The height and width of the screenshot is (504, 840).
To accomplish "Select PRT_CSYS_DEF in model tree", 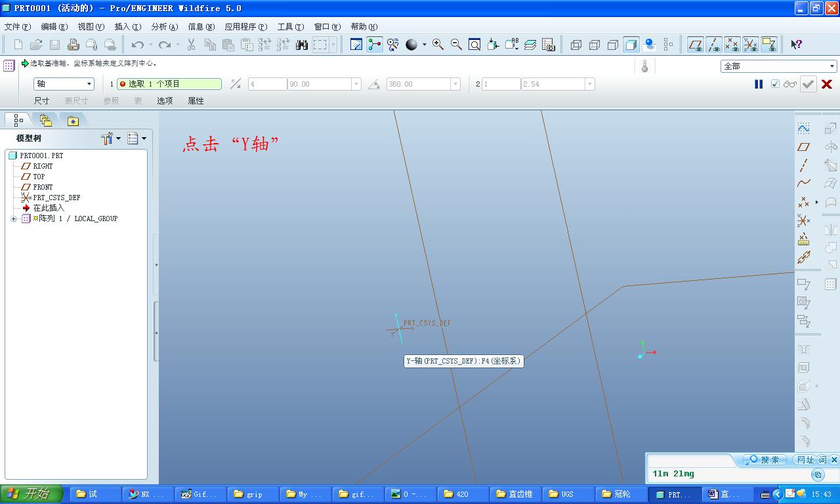I will tap(56, 198).
